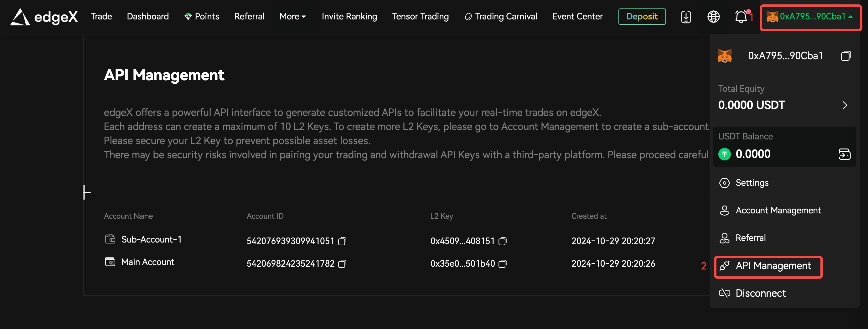Viewport: 868px width, 329px height.
Task: Copy Sub-Account-1 L2 key 0x4509...408151
Action: 502,241
